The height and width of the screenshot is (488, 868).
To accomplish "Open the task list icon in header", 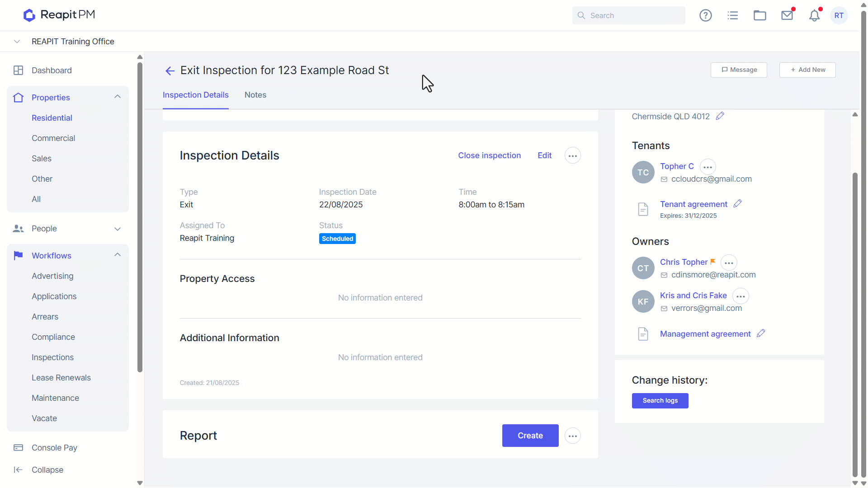I will coord(732,15).
